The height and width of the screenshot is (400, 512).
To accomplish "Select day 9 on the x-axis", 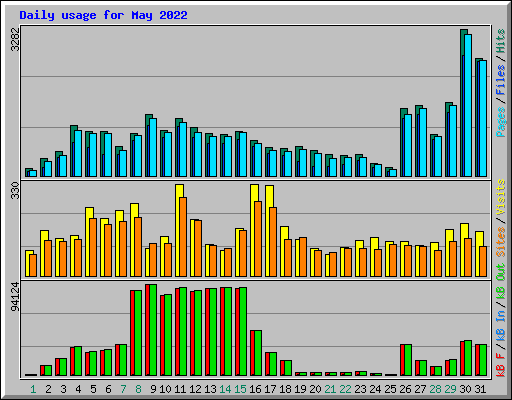I will (x=153, y=389).
